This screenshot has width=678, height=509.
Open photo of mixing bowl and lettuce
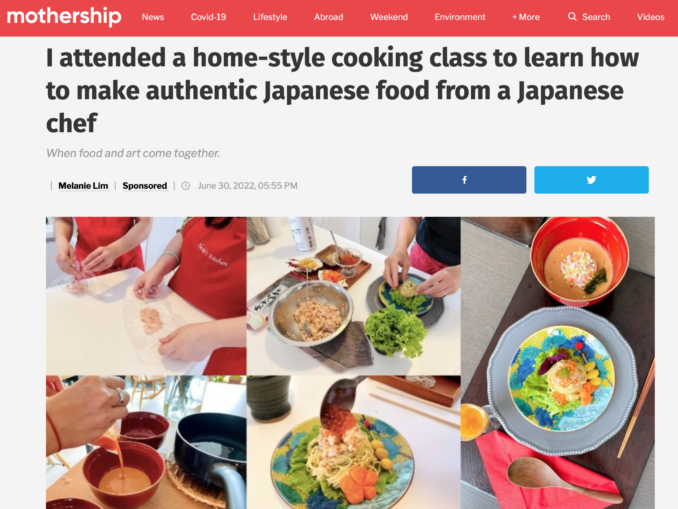point(353,296)
